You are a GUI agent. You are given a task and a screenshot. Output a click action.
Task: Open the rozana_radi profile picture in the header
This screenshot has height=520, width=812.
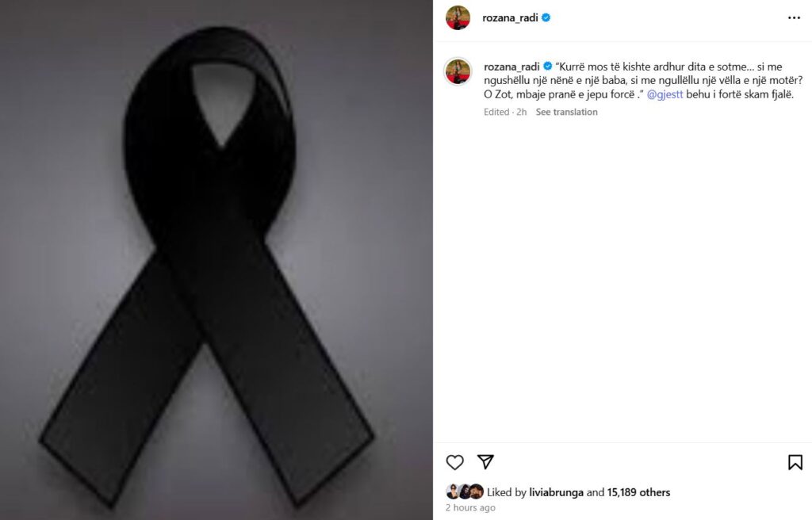coord(458,17)
